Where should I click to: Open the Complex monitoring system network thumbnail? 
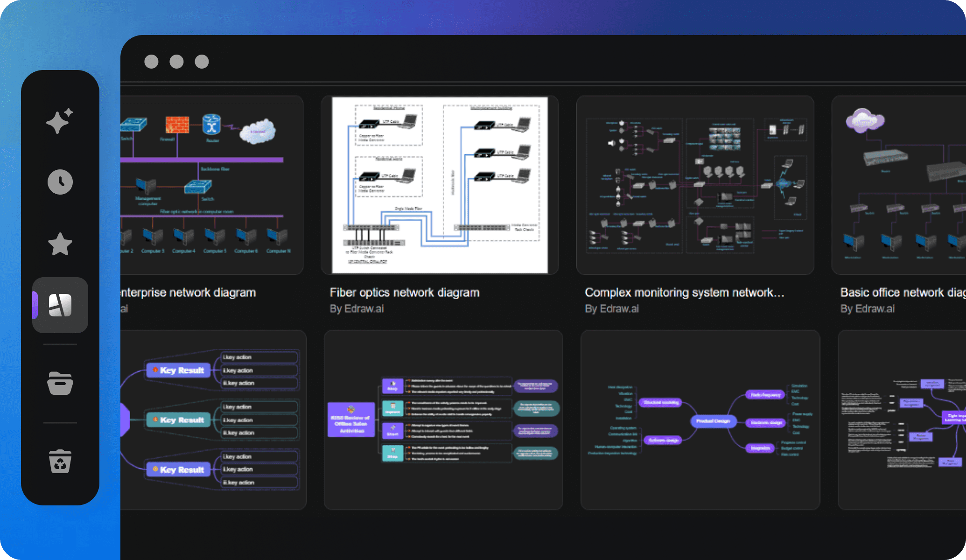[695, 185]
